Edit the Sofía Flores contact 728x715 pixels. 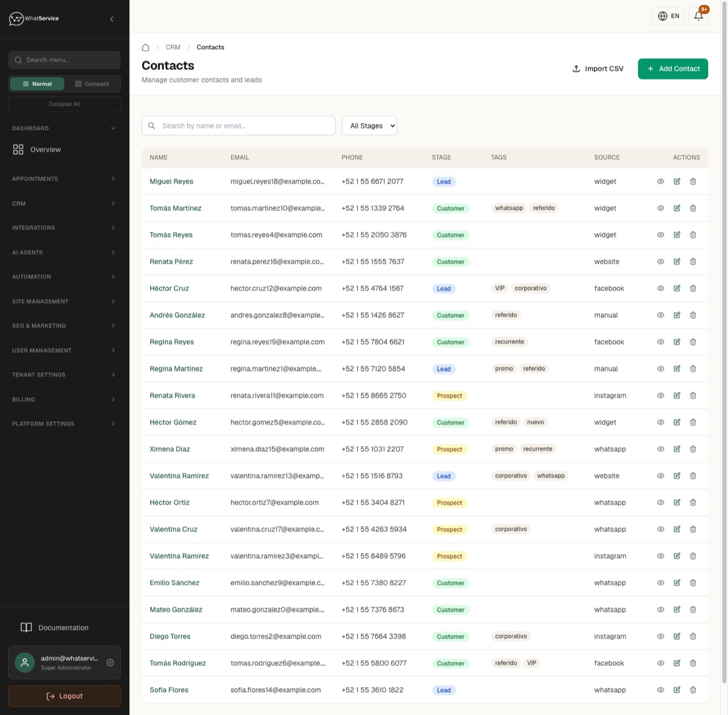pyautogui.click(x=677, y=690)
